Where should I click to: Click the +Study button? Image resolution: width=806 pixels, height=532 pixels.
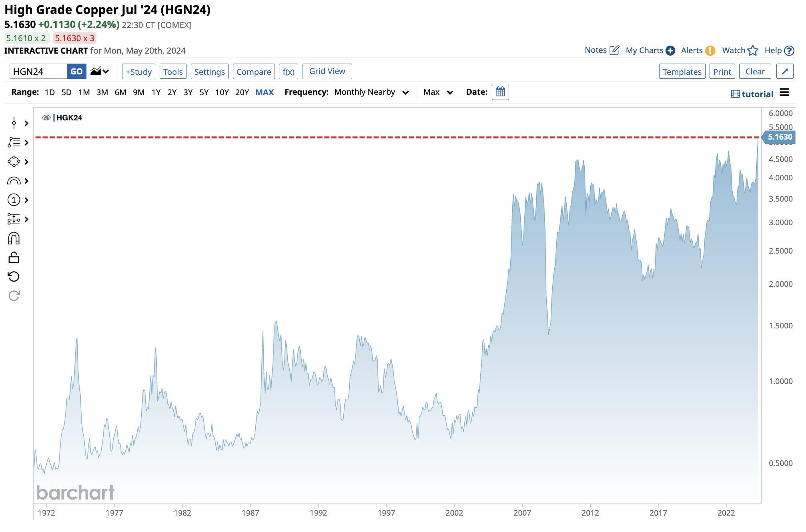click(x=138, y=72)
